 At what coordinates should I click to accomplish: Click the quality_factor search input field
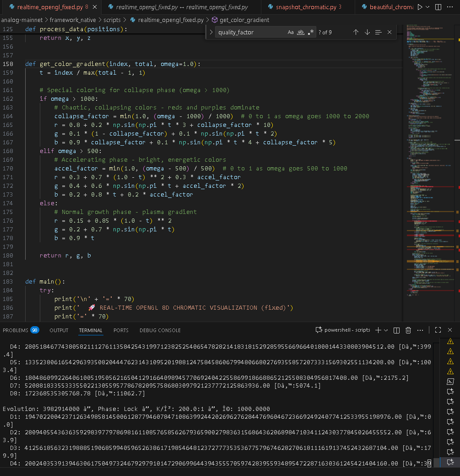click(250, 32)
